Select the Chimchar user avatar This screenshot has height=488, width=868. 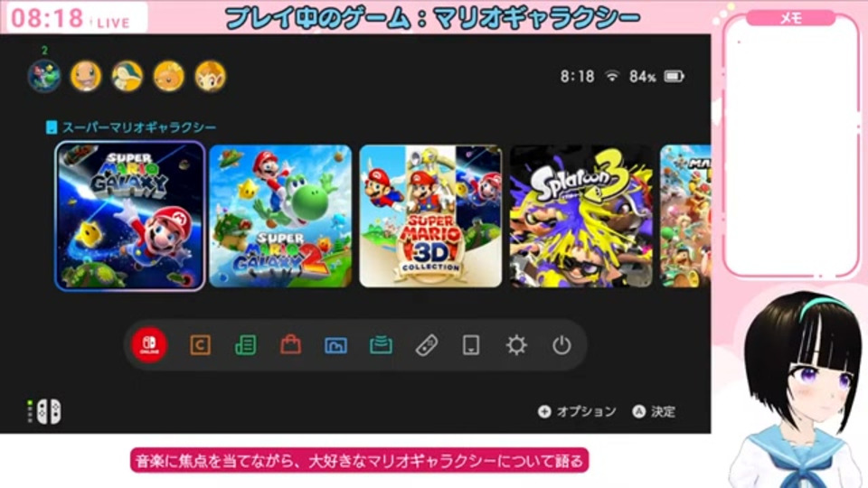coord(211,76)
